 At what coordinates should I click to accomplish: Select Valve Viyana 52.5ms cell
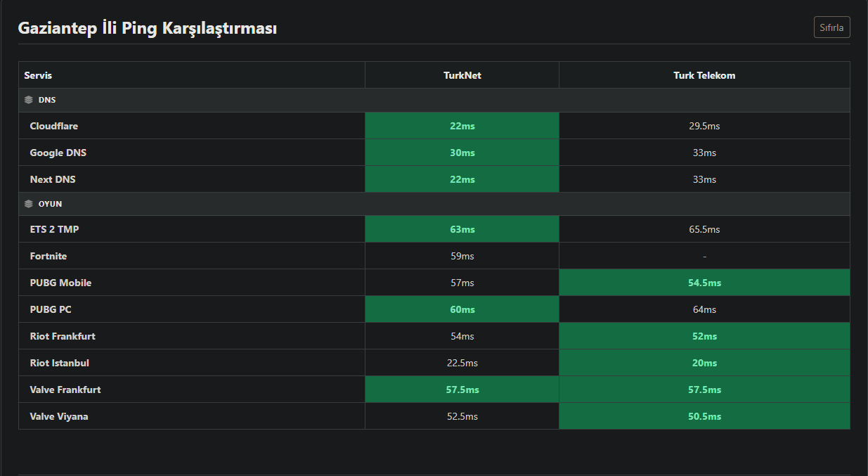point(462,416)
